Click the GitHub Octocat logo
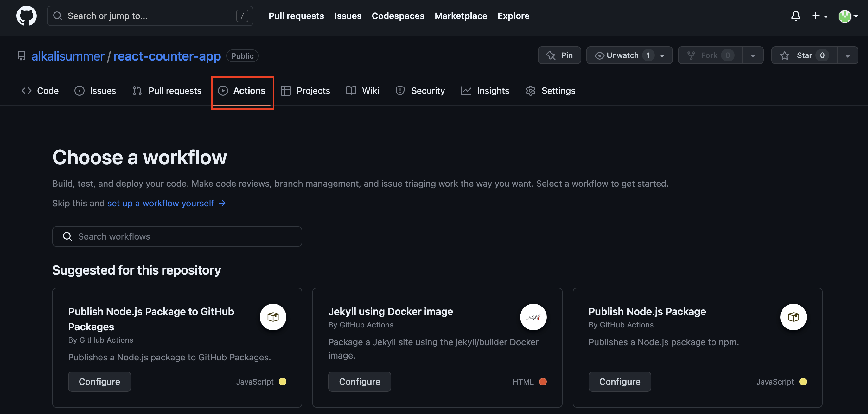868x414 pixels. [26, 16]
